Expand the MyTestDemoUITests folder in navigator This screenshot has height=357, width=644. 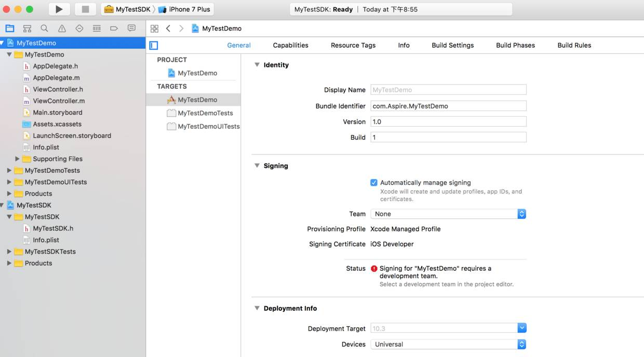[x=9, y=182]
